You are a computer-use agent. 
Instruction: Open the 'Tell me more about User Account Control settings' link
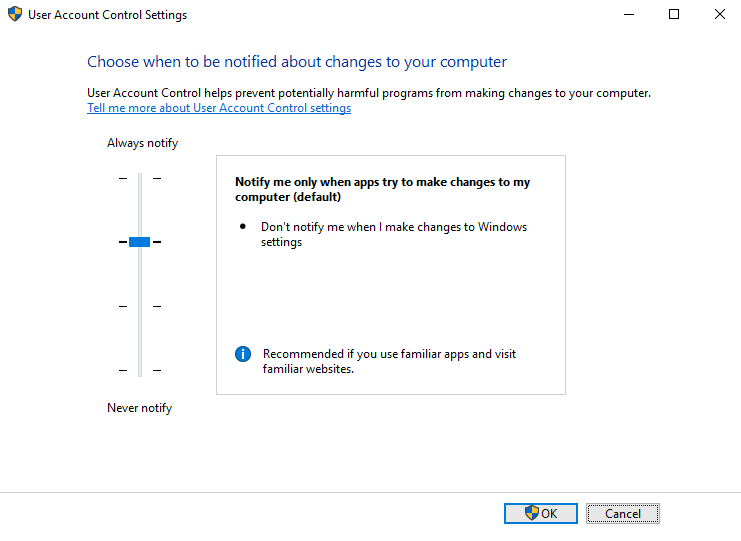tap(219, 108)
